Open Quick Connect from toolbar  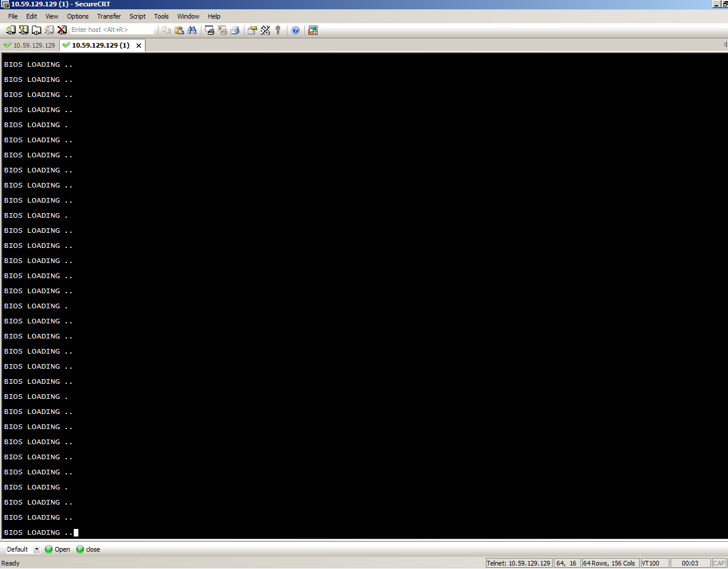click(24, 30)
